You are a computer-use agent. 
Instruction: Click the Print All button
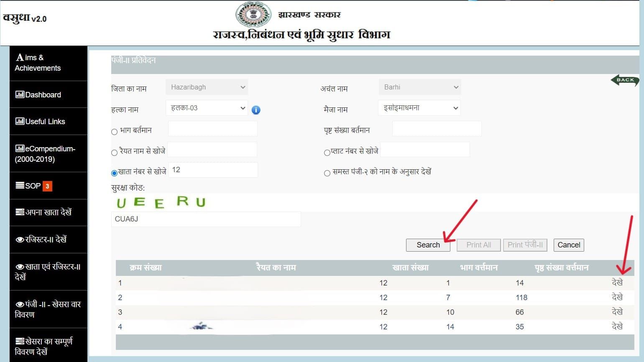[x=478, y=245]
